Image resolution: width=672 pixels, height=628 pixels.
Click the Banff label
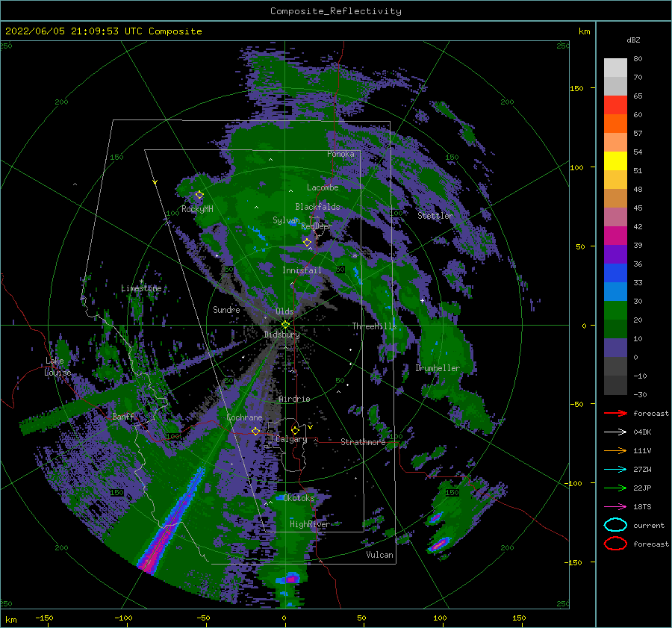pos(123,416)
